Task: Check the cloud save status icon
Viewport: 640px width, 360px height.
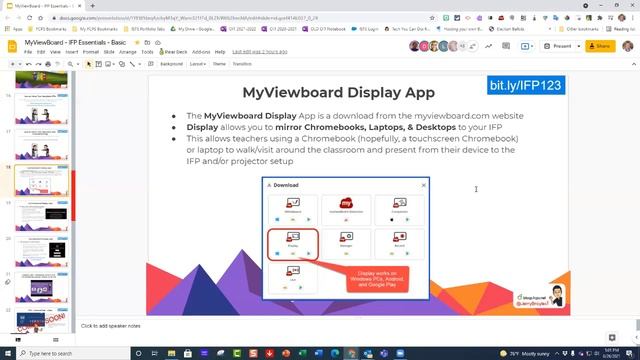Action: pos(158,42)
